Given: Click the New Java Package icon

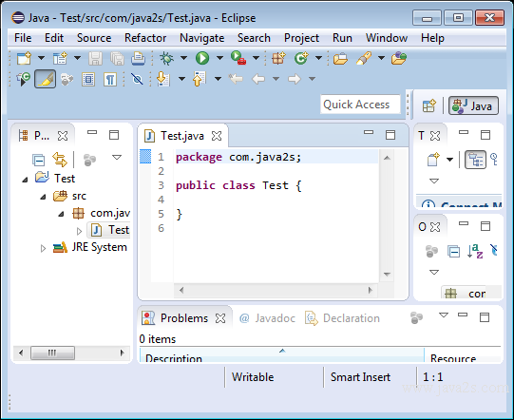Looking at the screenshot, I should (278, 58).
